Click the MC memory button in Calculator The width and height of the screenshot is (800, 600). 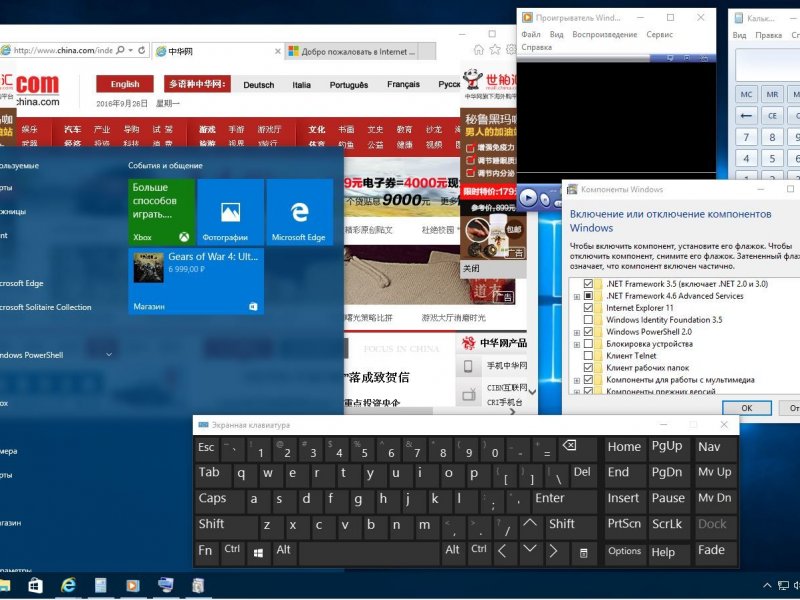point(746,94)
